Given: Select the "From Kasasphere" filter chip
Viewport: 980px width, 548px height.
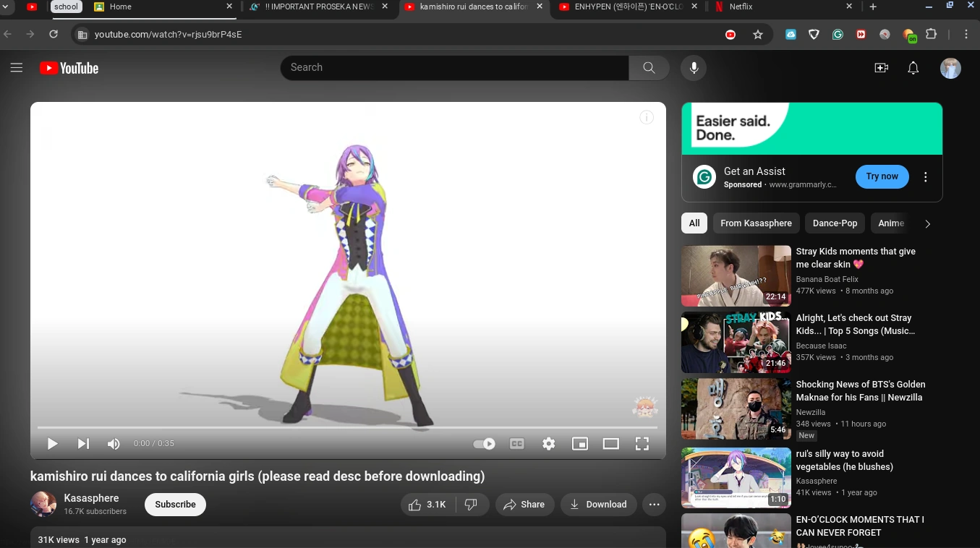Looking at the screenshot, I should [756, 223].
